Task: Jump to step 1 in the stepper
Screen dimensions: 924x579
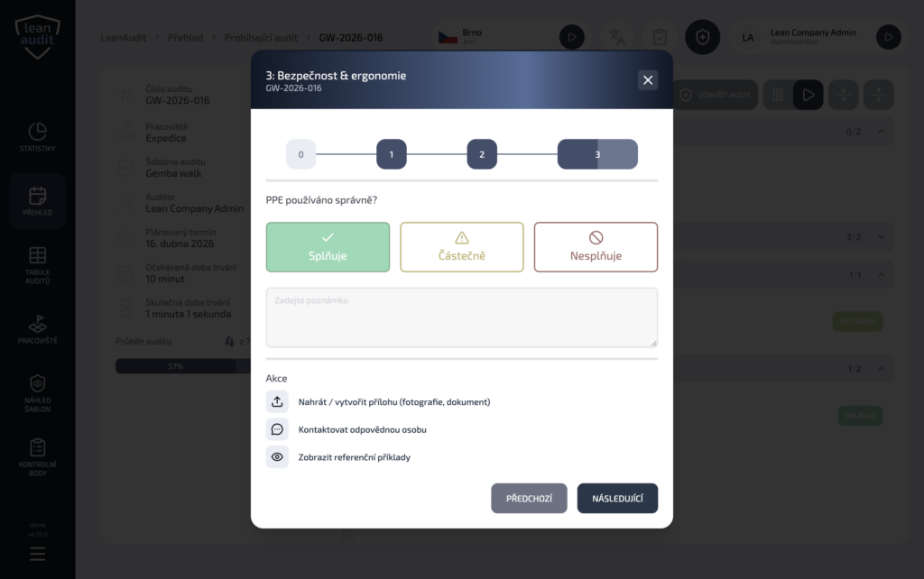Action: 392,154
